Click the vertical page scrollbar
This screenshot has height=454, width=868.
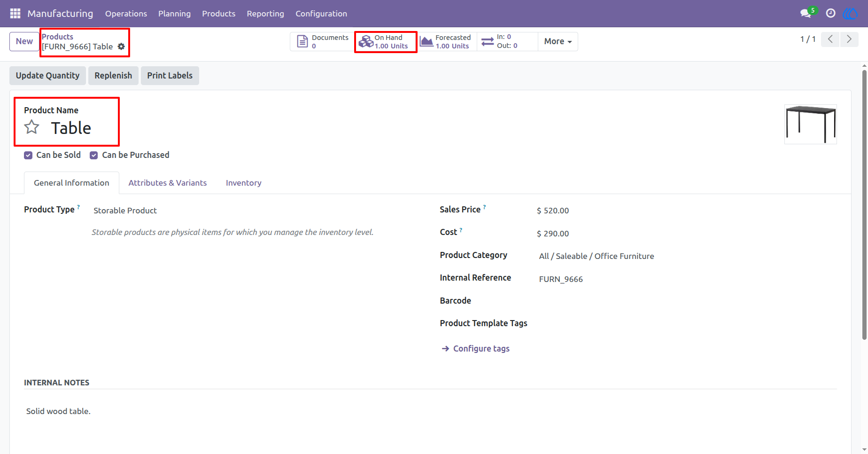click(864, 204)
